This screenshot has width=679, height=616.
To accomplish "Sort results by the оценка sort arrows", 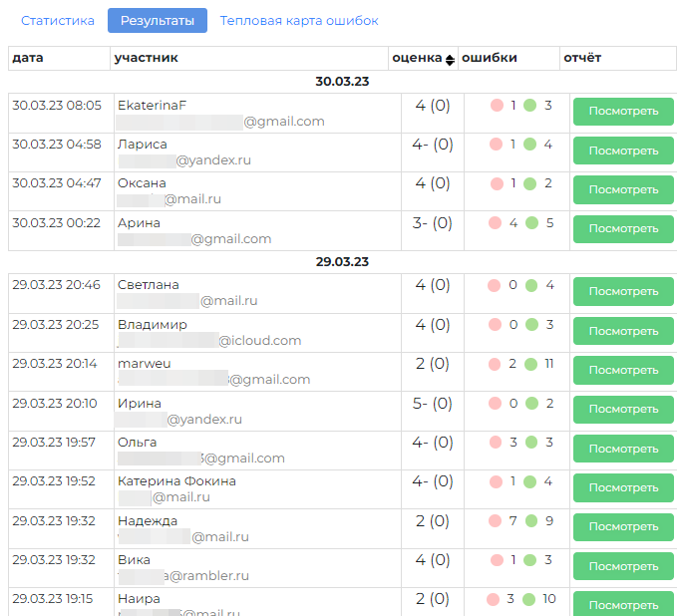I will (450, 59).
